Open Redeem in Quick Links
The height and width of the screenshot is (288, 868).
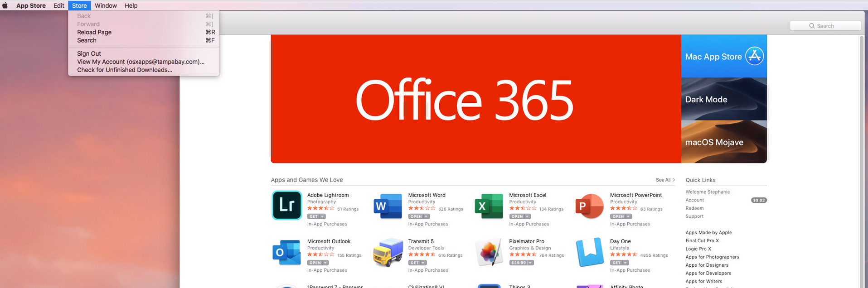tap(694, 208)
